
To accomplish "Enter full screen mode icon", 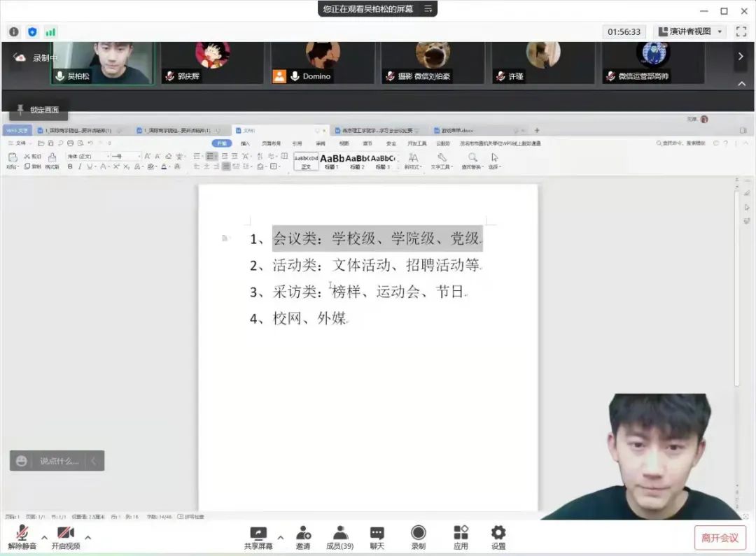I will [741, 31].
